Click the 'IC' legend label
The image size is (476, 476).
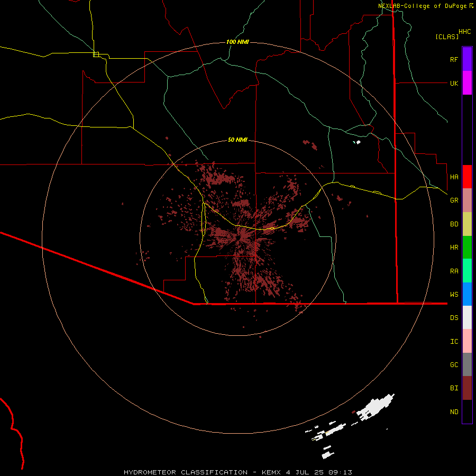click(x=454, y=342)
